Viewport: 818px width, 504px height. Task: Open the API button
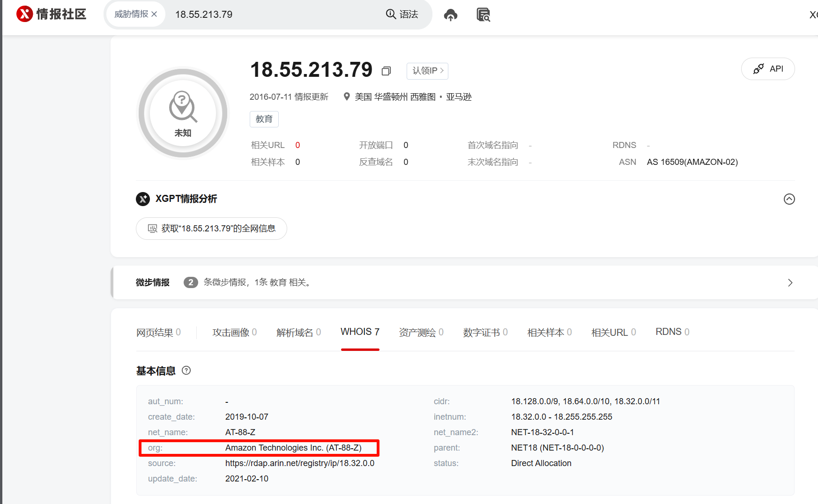coord(768,69)
